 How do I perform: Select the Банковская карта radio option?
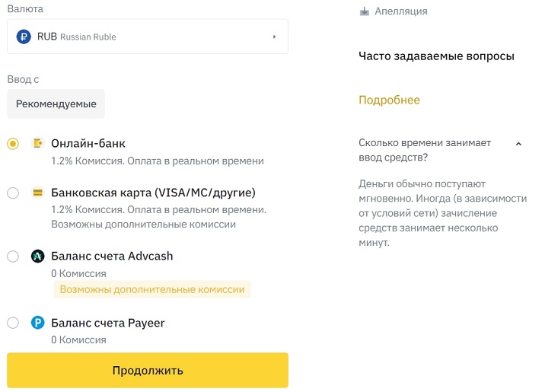[x=13, y=193]
